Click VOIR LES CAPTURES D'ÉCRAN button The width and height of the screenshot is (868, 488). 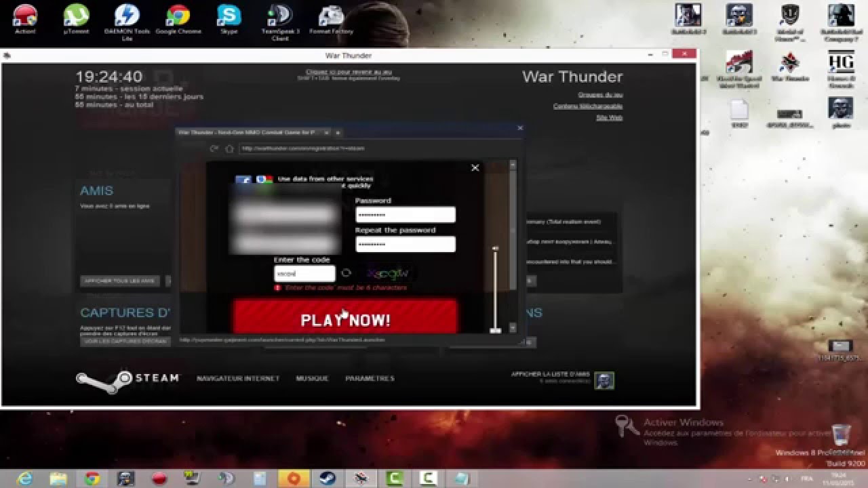point(125,342)
